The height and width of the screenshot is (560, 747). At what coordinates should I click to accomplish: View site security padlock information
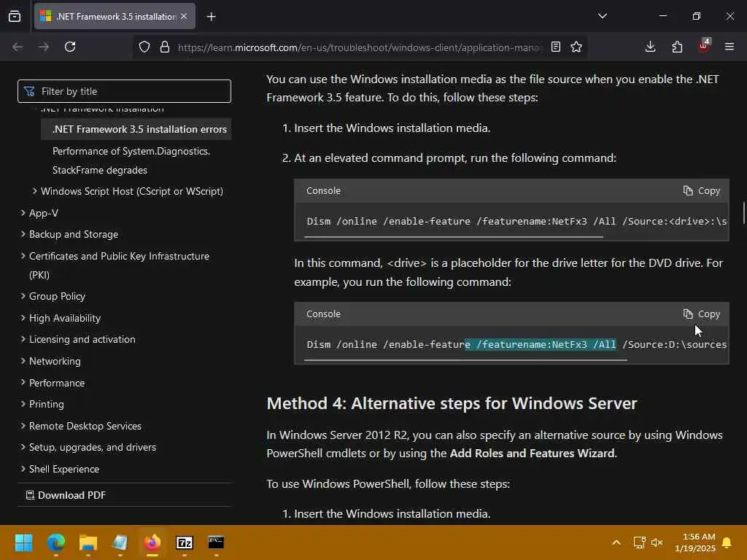coord(165,47)
